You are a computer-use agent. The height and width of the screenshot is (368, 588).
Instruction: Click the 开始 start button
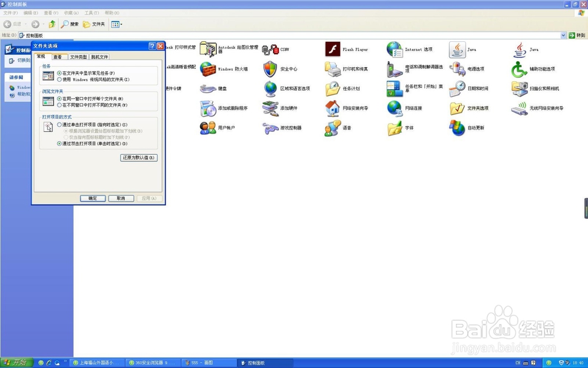coord(17,363)
